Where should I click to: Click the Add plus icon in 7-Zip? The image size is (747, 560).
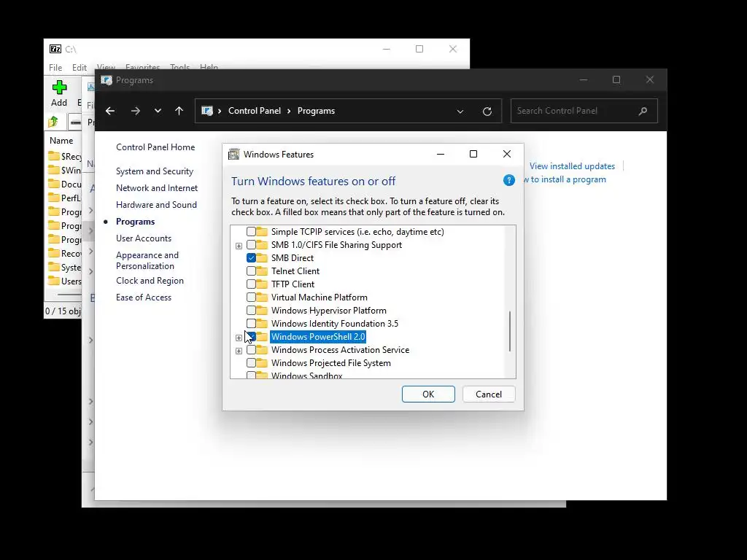click(x=59, y=87)
